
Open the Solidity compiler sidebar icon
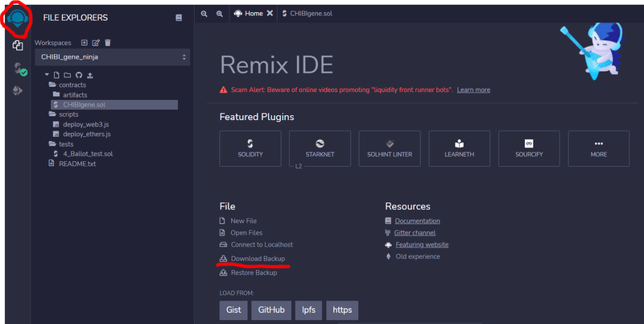point(19,69)
